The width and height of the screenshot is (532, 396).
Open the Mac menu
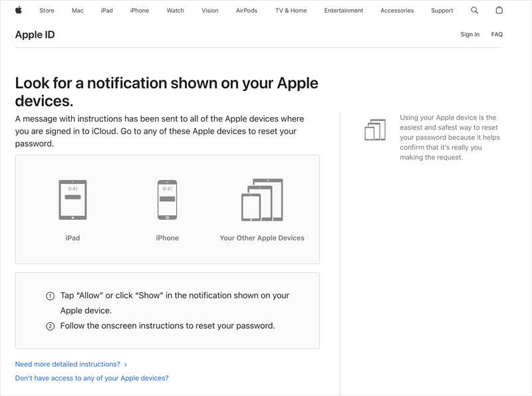point(77,11)
